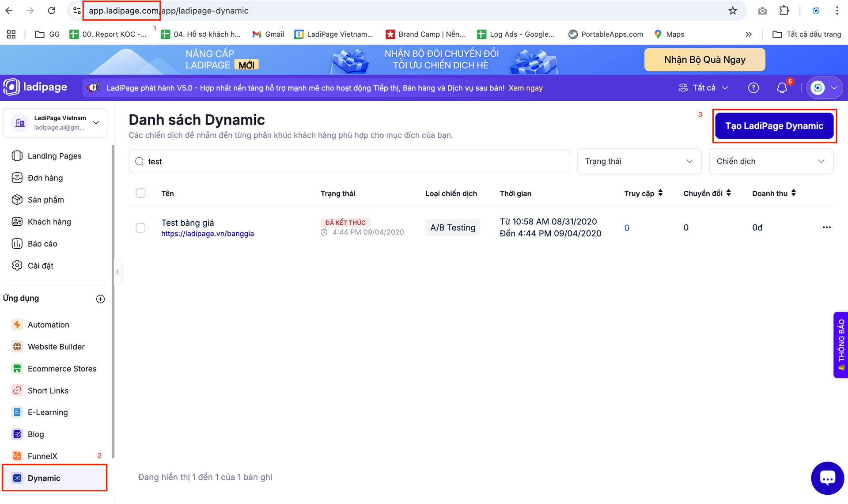Open live chat bubble

[x=827, y=478]
